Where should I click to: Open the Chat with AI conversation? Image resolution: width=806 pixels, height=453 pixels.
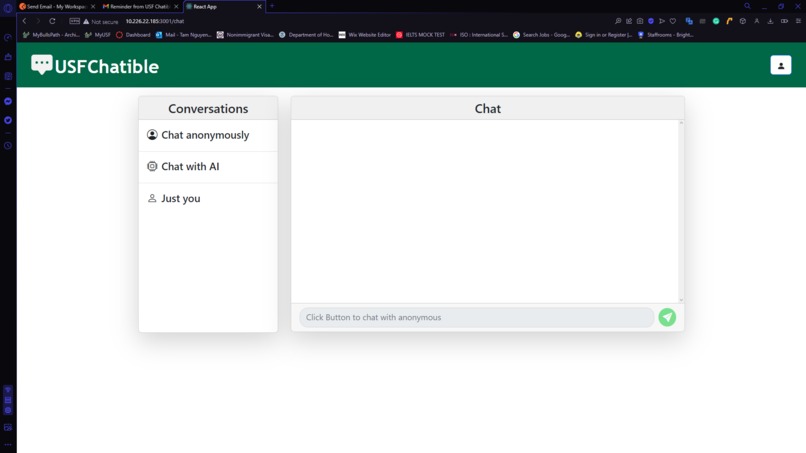[x=208, y=167]
